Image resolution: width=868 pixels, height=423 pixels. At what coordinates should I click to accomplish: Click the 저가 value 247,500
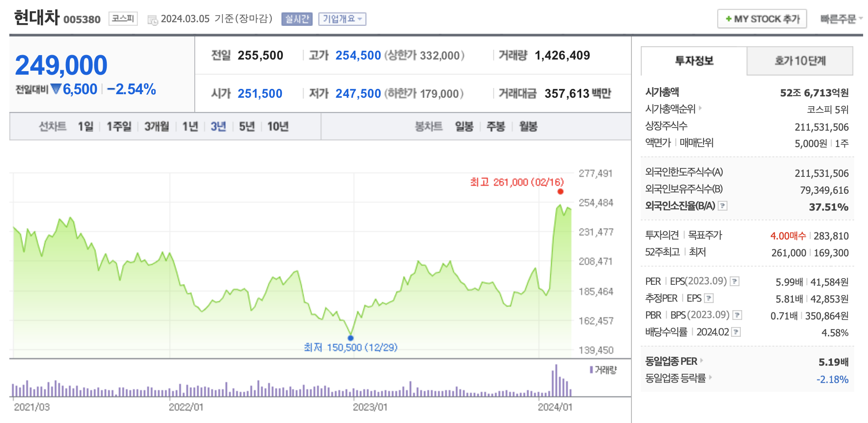[358, 94]
